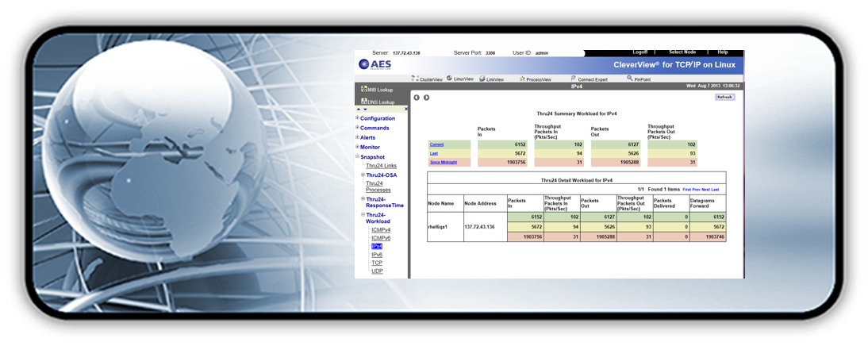This screenshot has height=346, width=868.
Task: Click the First pagination link
Action: click(687, 190)
